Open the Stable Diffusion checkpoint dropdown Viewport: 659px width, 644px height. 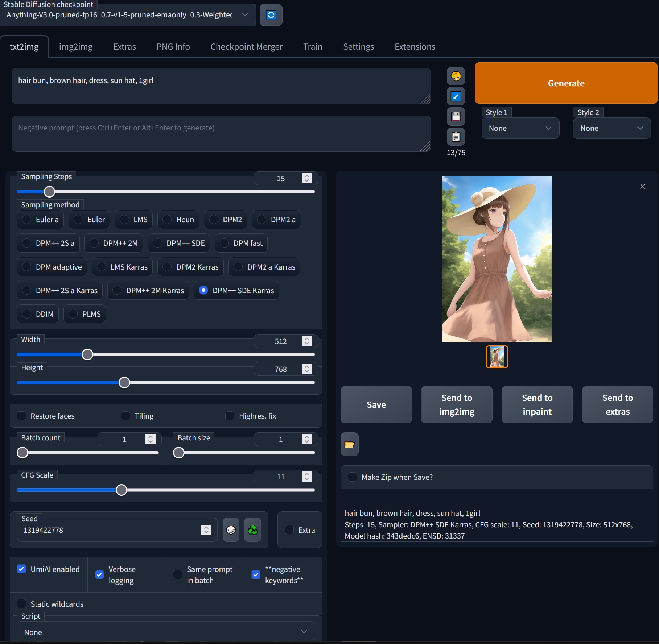128,15
